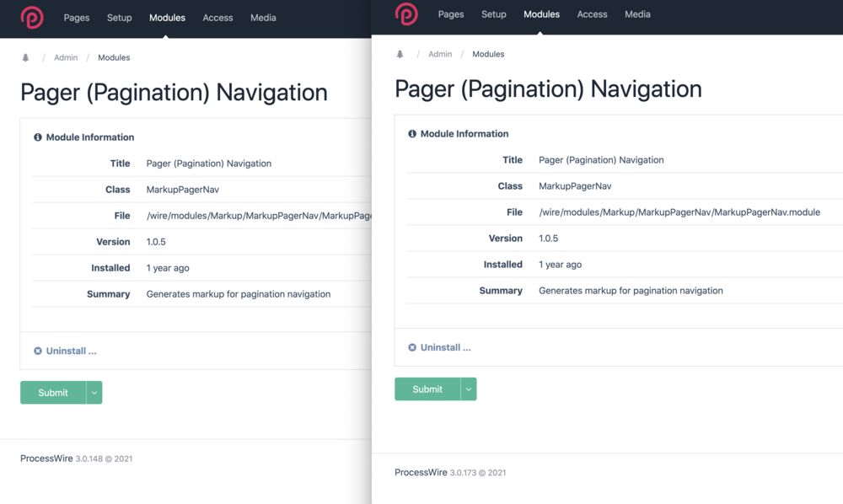Click the info icon beside left Module Information
This screenshot has height=504, width=843.
[38, 137]
